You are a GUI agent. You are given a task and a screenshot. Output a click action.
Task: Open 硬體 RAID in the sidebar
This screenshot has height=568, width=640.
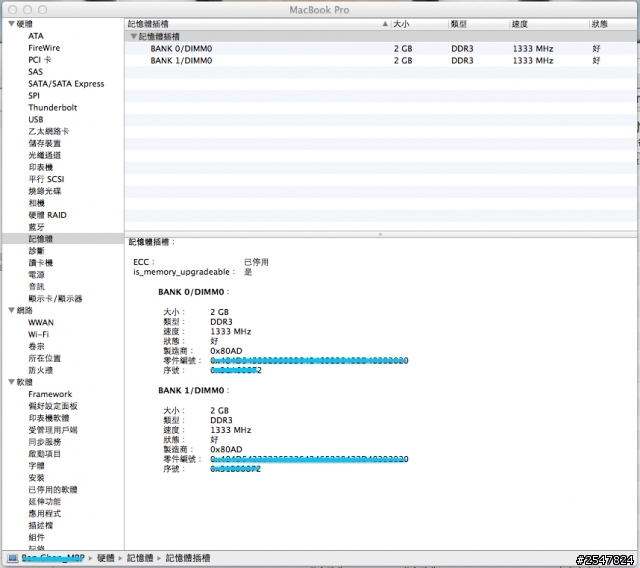coord(47,215)
